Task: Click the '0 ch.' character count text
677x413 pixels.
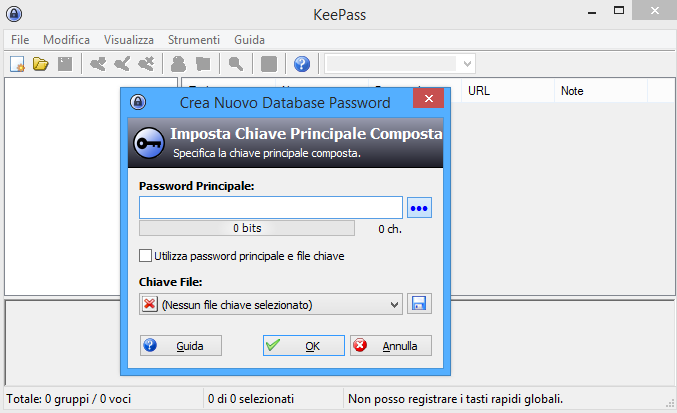Action: coord(390,229)
